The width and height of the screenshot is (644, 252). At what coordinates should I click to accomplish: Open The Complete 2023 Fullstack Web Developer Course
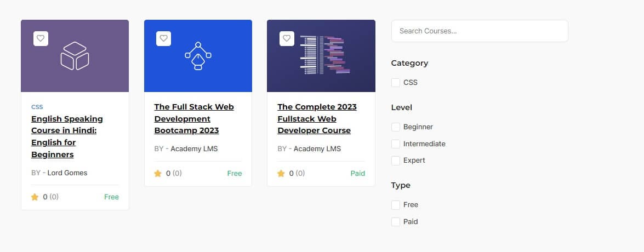(x=317, y=119)
